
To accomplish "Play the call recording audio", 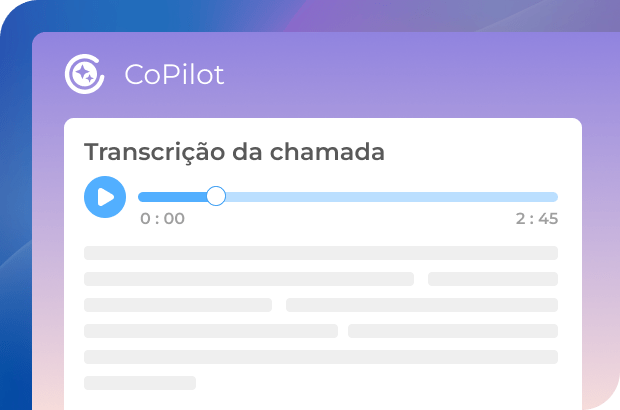I will [105, 197].
